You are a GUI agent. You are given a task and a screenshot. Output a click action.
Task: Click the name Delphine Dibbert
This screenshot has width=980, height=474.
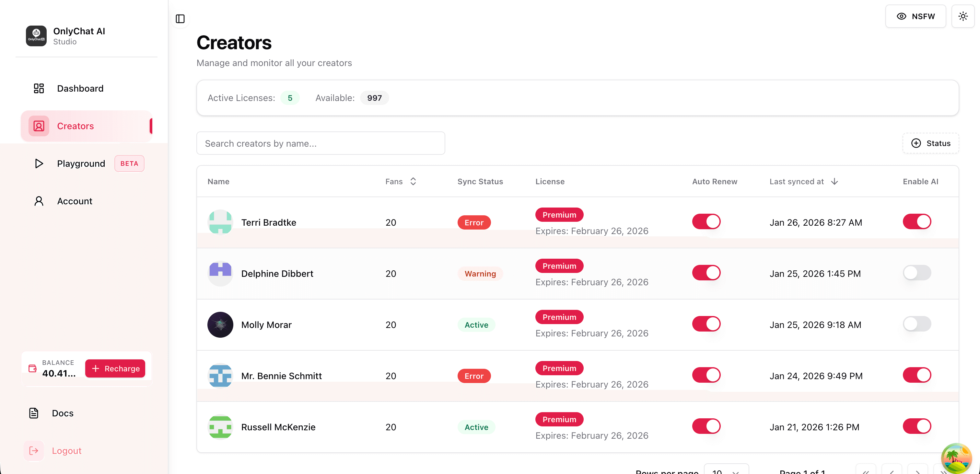pyautogui.click(x=277, y=273)
